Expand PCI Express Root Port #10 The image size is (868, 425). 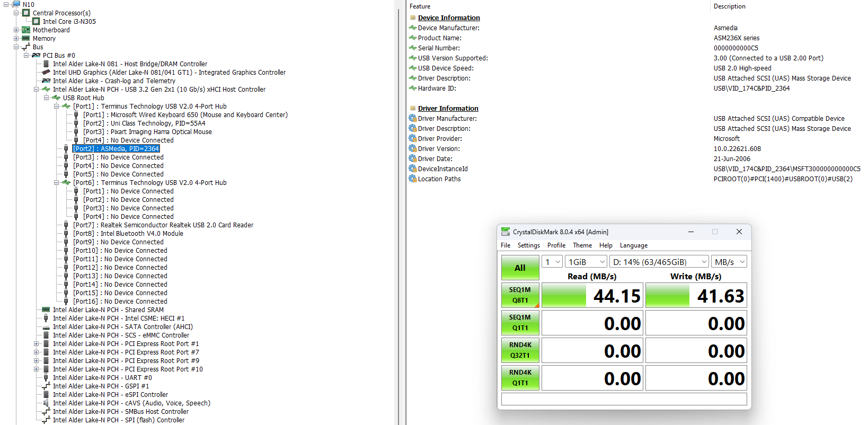[x=36, y=369]
